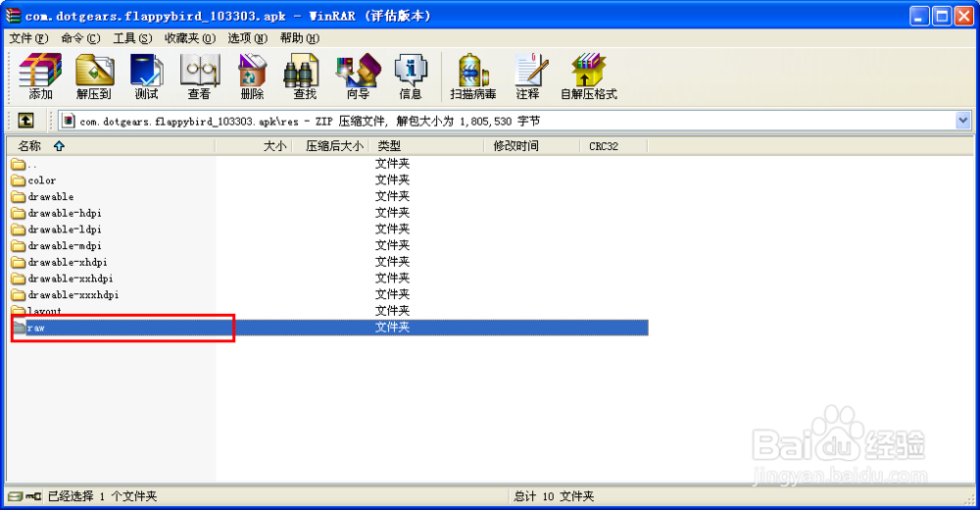Viewport: 980px width, 510px height.
Task: Click the Delete (删除) toolbar icon
Action: (252, 76)
